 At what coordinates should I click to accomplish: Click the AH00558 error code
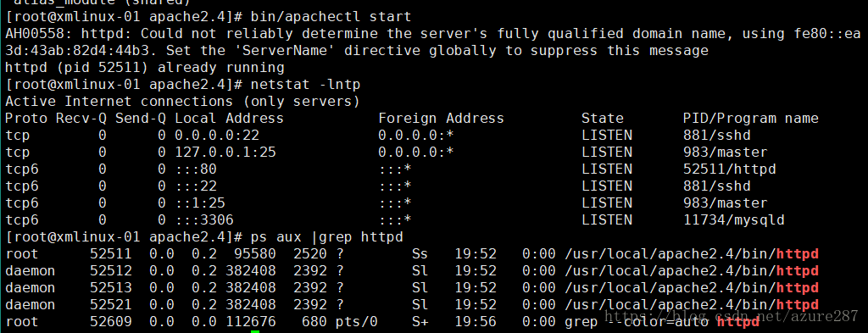coord(35,34)
